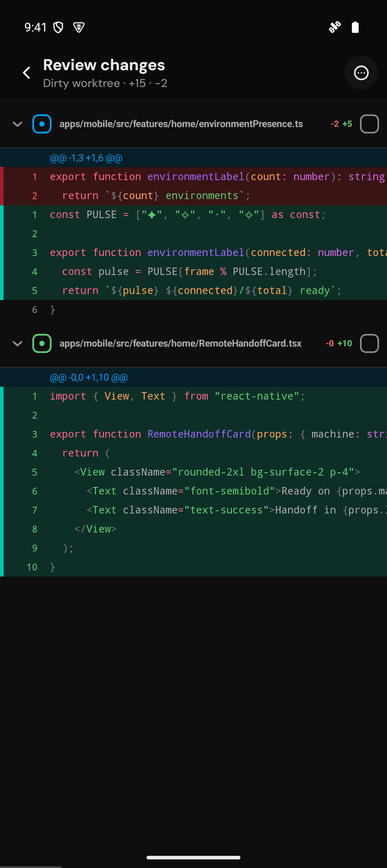Select the line returning '${connected}/${total} ready'

(193, 290)
